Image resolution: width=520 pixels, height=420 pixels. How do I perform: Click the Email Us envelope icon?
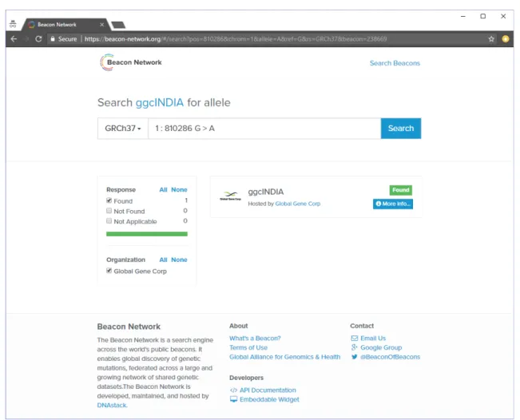coord(354,338)
